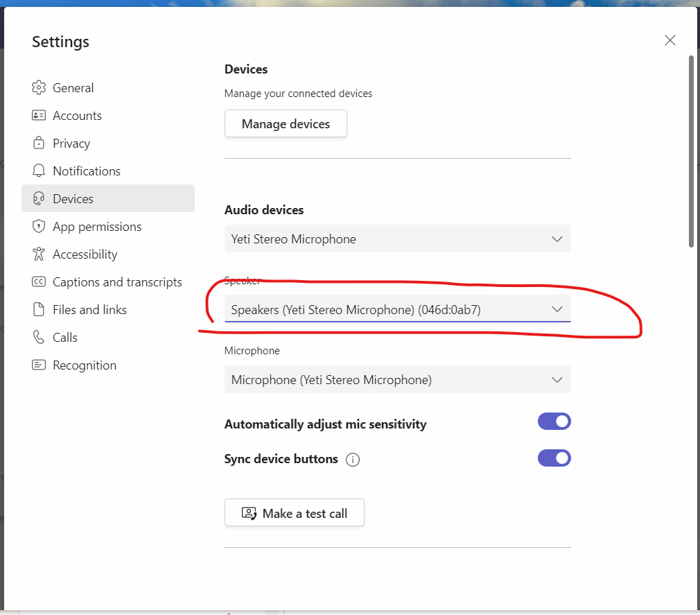Viewport: 700px width, 615px height.
Task: Click the Captions CC icon
Action: 39,282
